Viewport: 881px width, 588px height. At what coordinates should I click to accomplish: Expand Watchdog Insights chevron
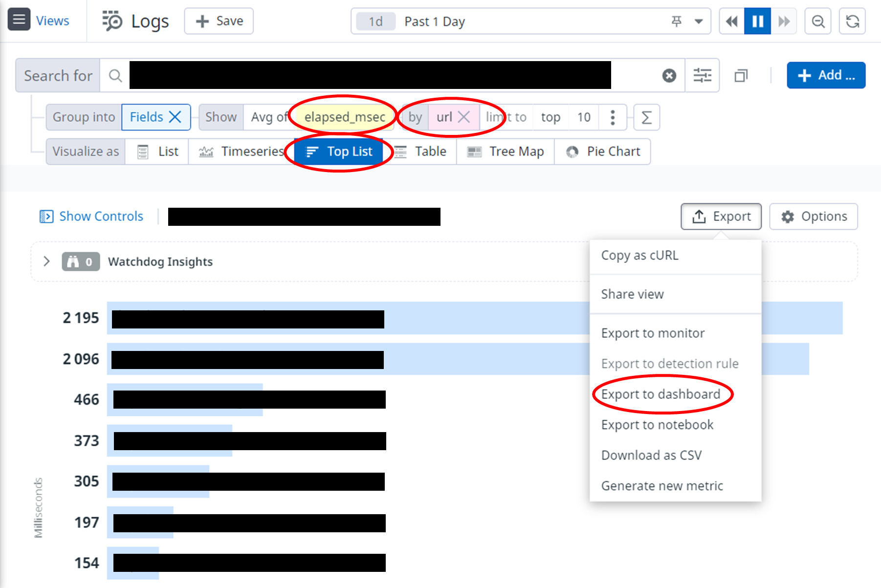pyautogui.click(x=46, y=261)
